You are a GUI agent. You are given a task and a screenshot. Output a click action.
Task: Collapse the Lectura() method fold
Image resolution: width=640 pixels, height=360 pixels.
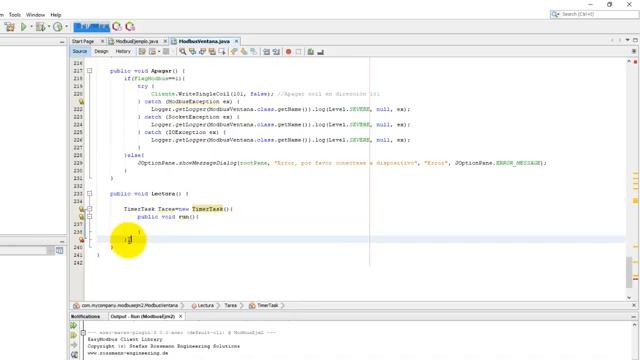click(x=89, y=193)
